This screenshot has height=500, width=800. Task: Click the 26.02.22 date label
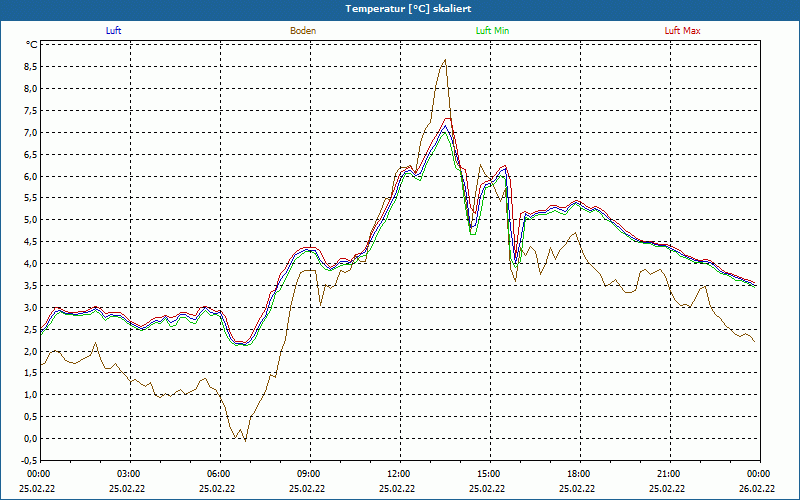757,489
